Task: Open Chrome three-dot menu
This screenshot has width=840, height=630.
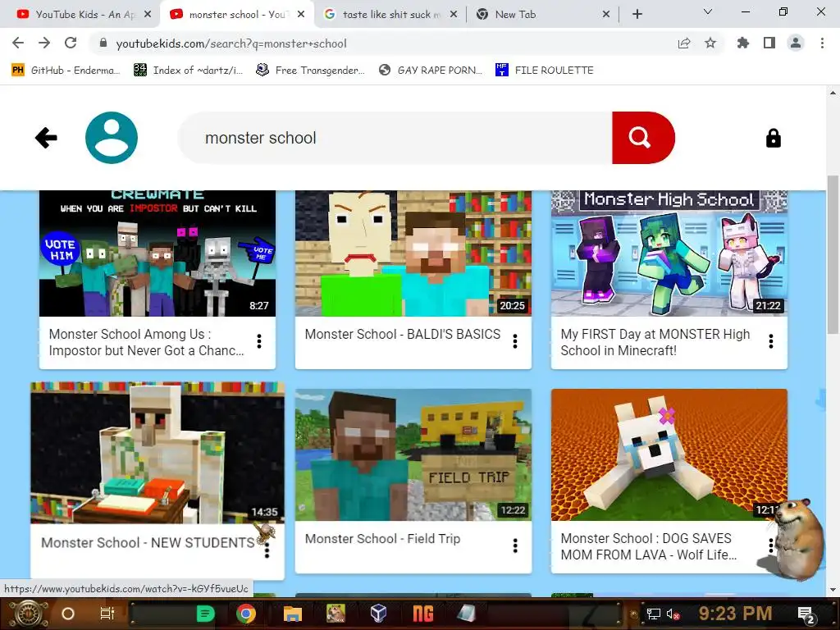Action: (822, 43)
